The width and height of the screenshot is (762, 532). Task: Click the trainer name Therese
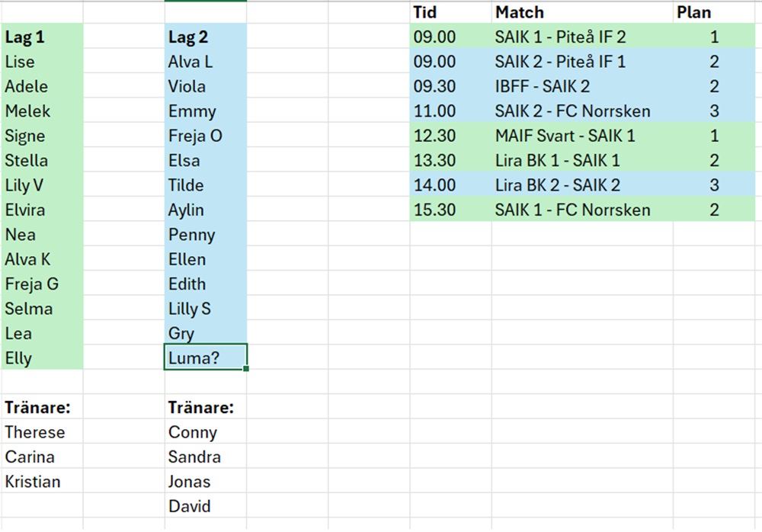[x=41, y=432]
